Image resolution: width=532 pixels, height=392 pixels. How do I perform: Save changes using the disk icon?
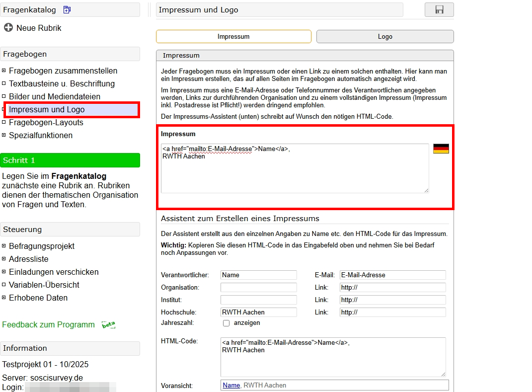[439, 9]
